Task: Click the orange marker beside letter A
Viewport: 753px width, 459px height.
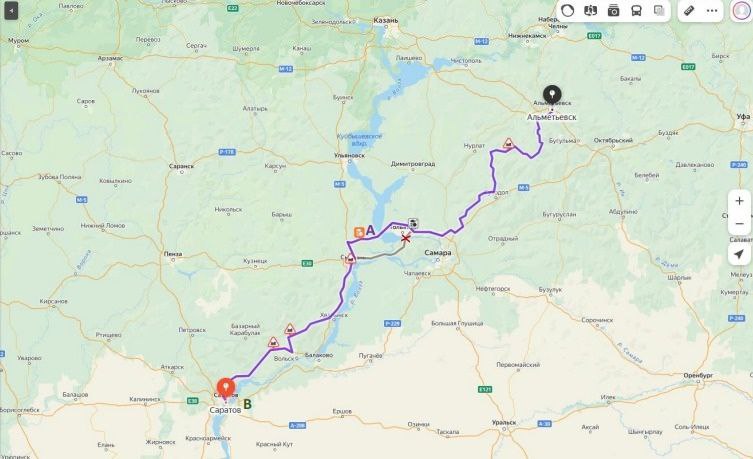Action: (x=359, y=232)
